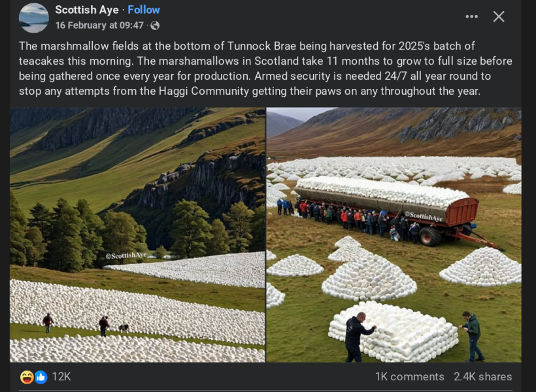Close the post viewer with X
536x392 pixels.
tap(498, 16)
